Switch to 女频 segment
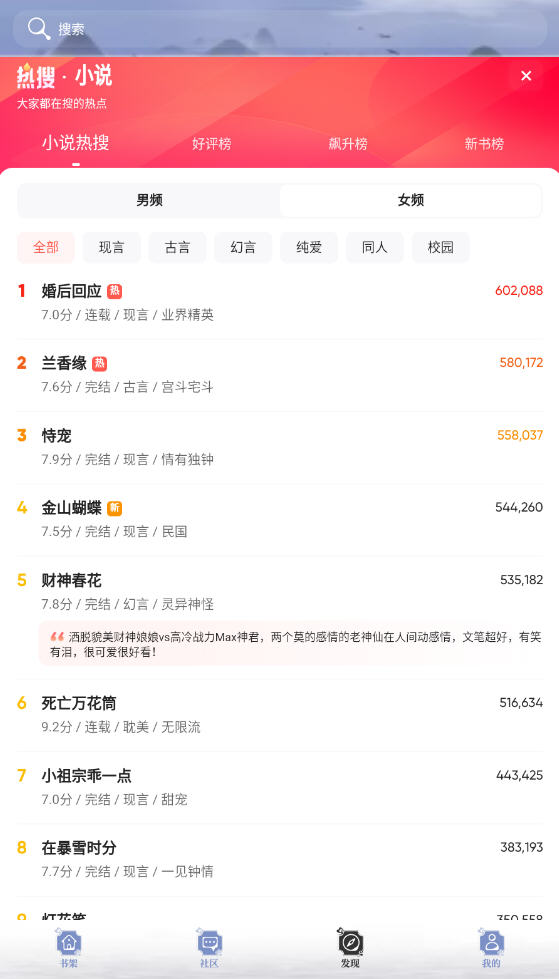This screenshot has width=559, height=979. click(x=410, y=200)
